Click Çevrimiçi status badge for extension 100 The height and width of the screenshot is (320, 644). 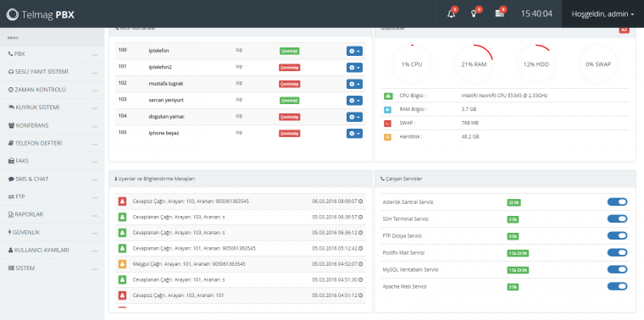pyautogui.click(x=290, y=52)
